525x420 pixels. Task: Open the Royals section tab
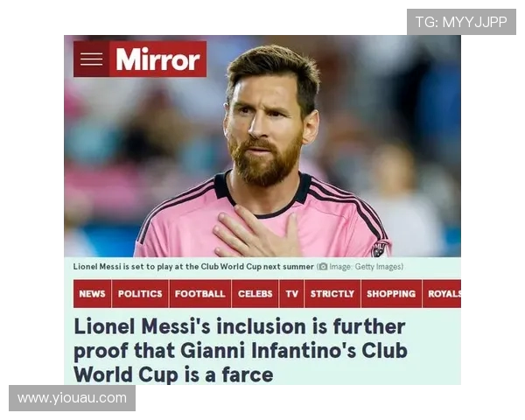(x=442, y=294)
